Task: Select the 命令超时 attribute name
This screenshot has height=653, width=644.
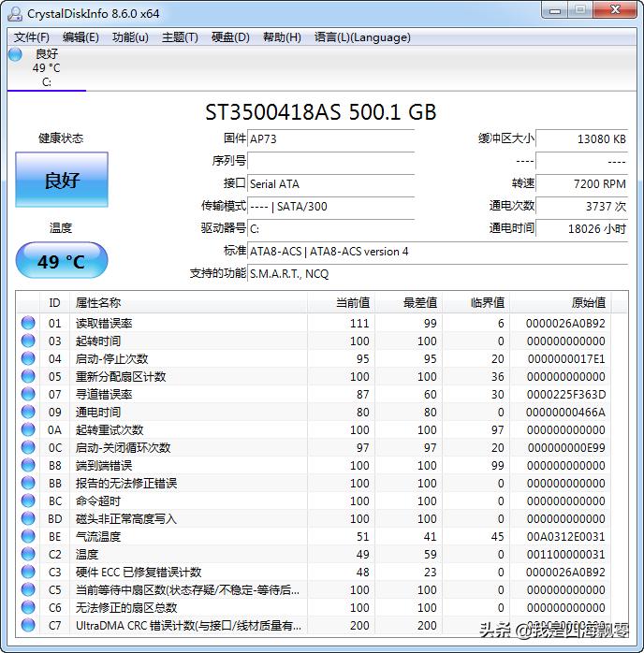Action: coord(98,501)
